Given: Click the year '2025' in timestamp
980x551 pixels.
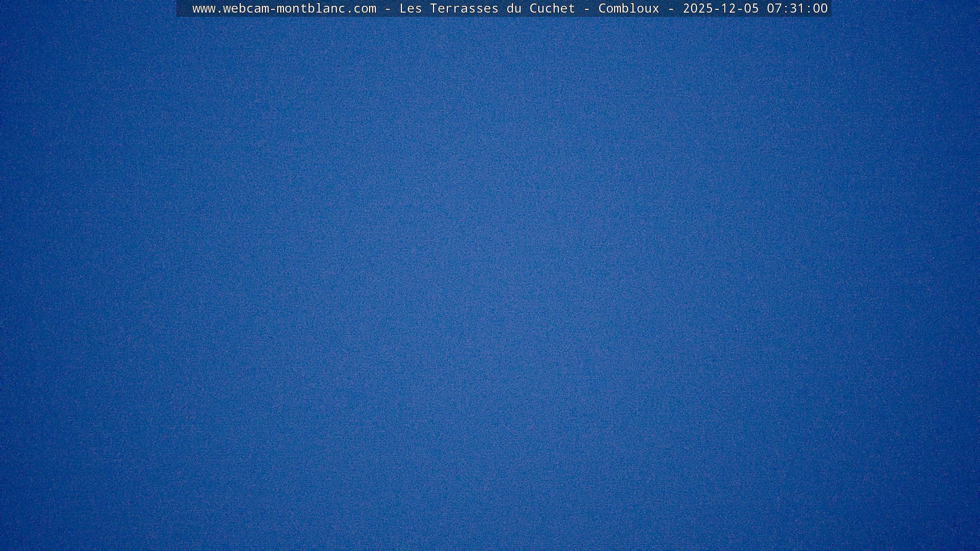Looking at the screenshot, I should pos(698,8).
